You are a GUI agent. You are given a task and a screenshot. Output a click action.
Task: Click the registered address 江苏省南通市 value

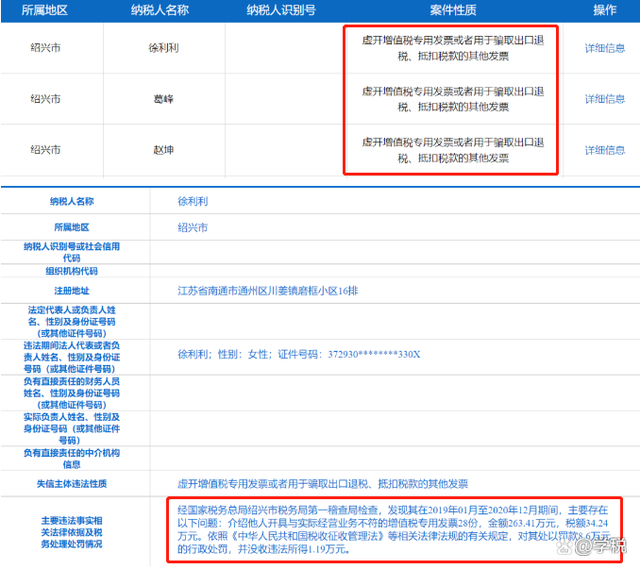(x=271, y=293)
